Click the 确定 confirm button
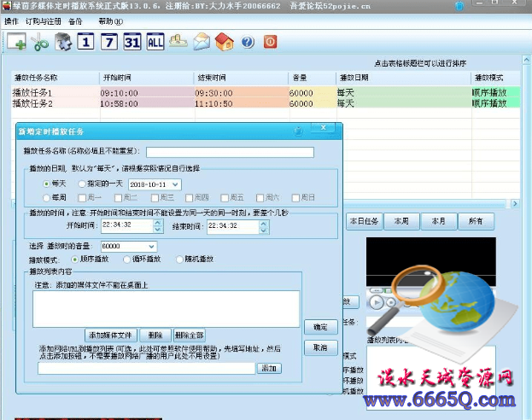This screenshot has width=532, height=420. coord(320,327)
